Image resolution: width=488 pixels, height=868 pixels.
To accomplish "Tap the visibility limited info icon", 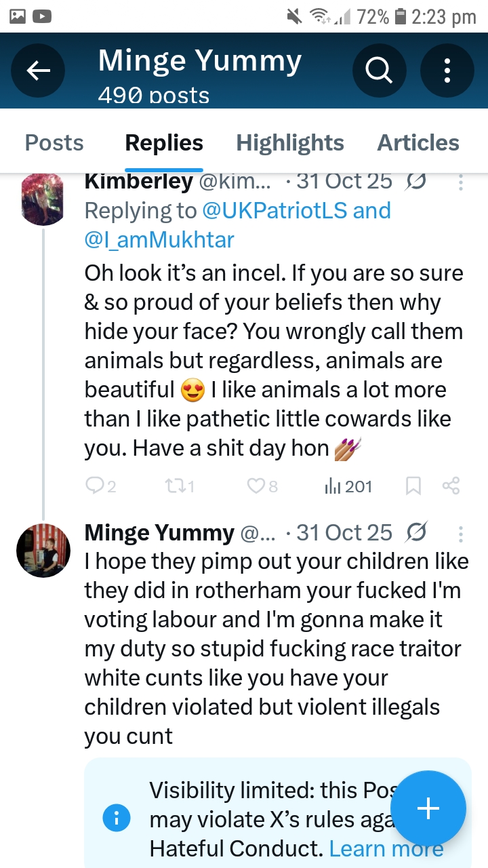I will tap(116, 819).
